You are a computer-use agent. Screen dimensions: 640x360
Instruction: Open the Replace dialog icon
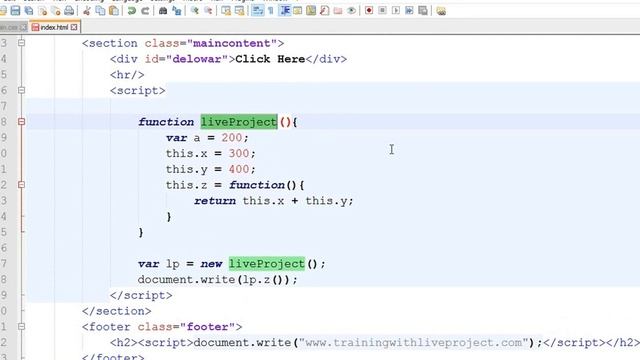point(176,11)
